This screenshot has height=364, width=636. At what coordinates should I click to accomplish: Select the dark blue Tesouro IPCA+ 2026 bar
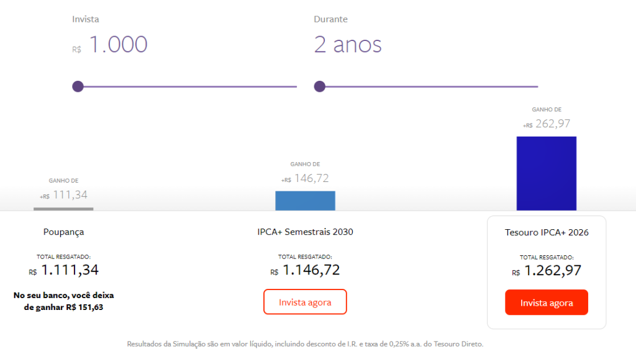[546, 173]
